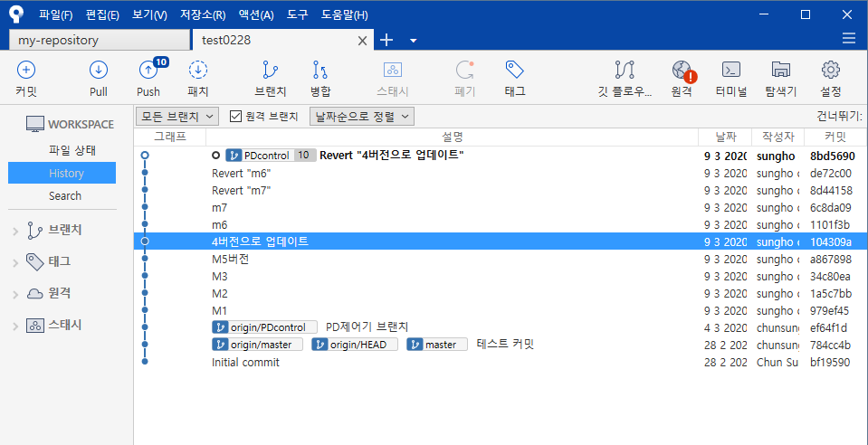Select the M1 commit row
The width and height of the screenshot is (868, 445).
point(501,310)
